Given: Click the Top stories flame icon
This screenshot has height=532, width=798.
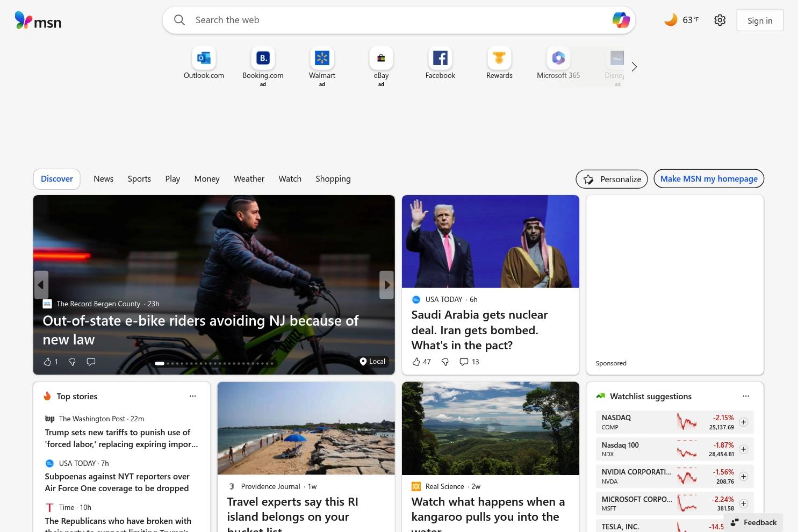Looking at the screenshot, I should coord(47,396).
